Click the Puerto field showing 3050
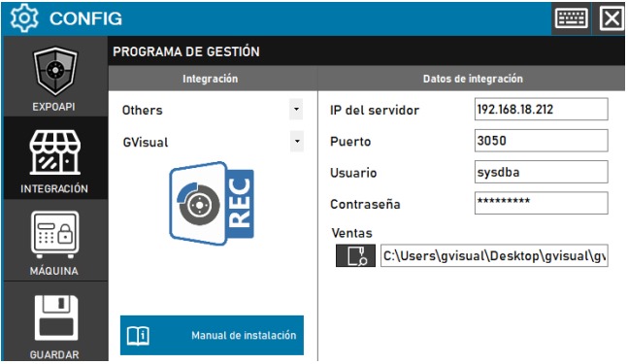The image size is (628, 364). [541, 140]
